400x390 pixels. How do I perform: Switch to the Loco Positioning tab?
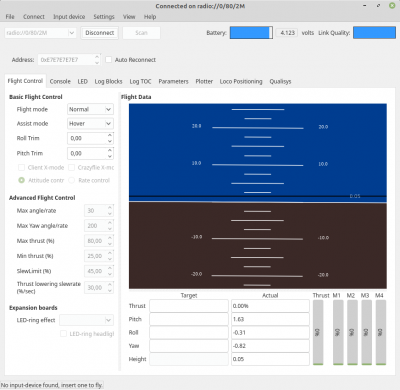[x=241, y=81]
